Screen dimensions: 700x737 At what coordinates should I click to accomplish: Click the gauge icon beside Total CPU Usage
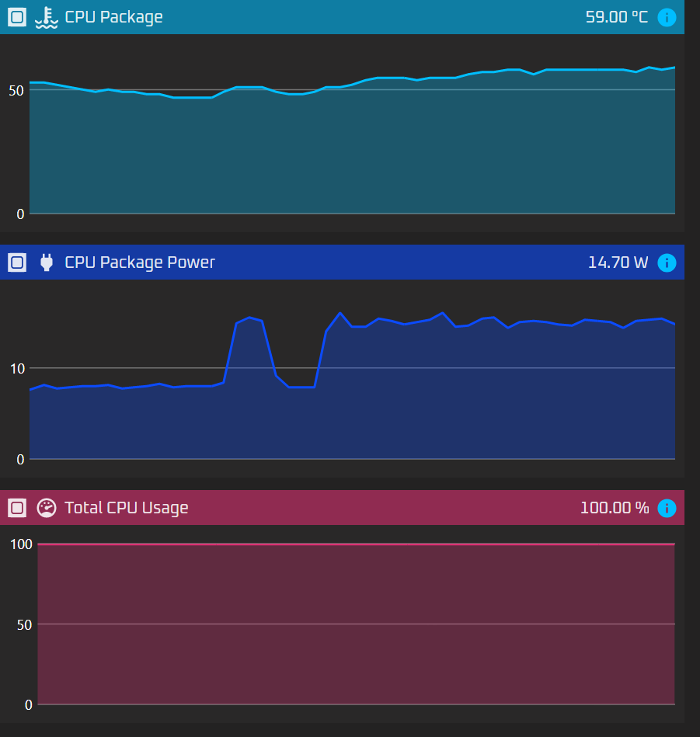tap(47, 508)
